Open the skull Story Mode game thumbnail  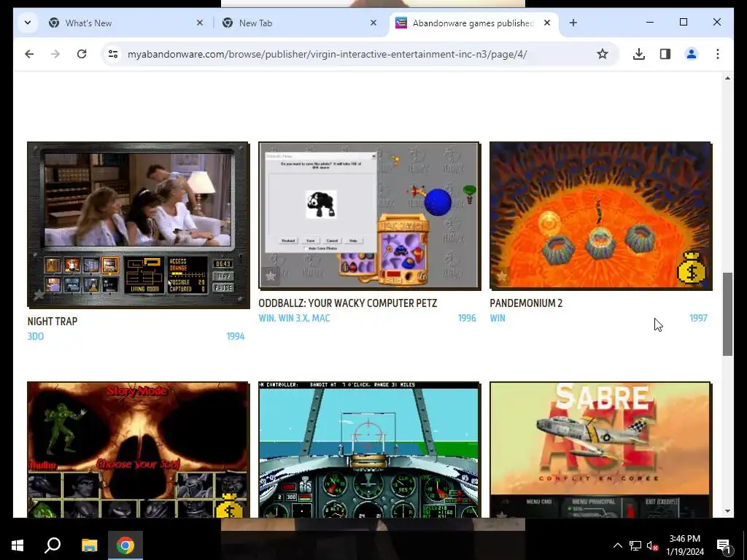pos(138,449)
